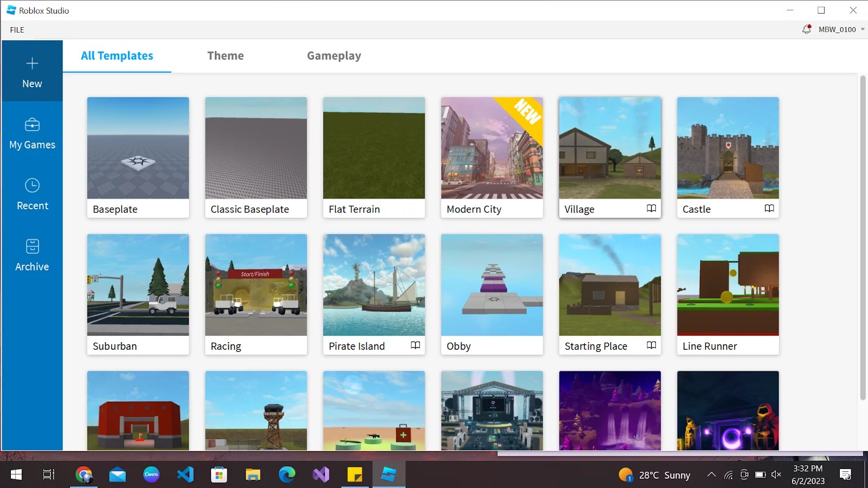Switch to the Gameplay tab
The width and height of the screenshot is (868, 488).
pyautogui.click(x=334, y=55)
